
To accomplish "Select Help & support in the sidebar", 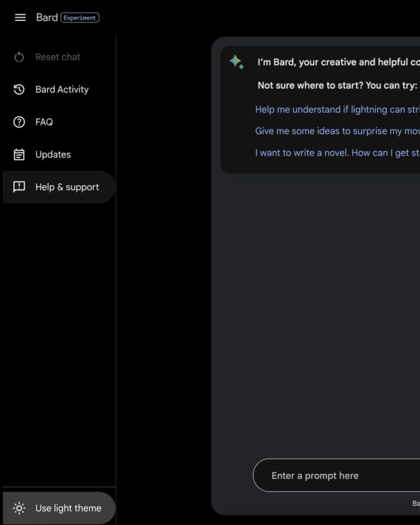I will (59, 187).
